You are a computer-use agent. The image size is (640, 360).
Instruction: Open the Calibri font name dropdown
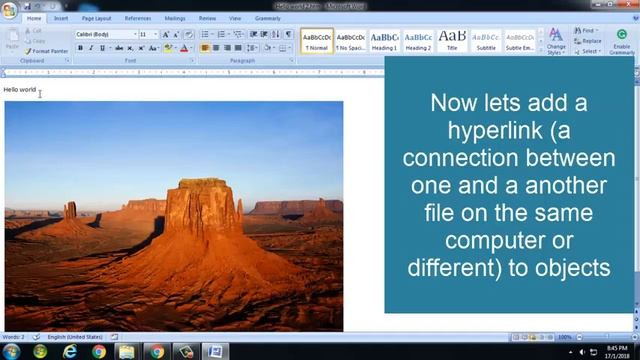[135, 35]
